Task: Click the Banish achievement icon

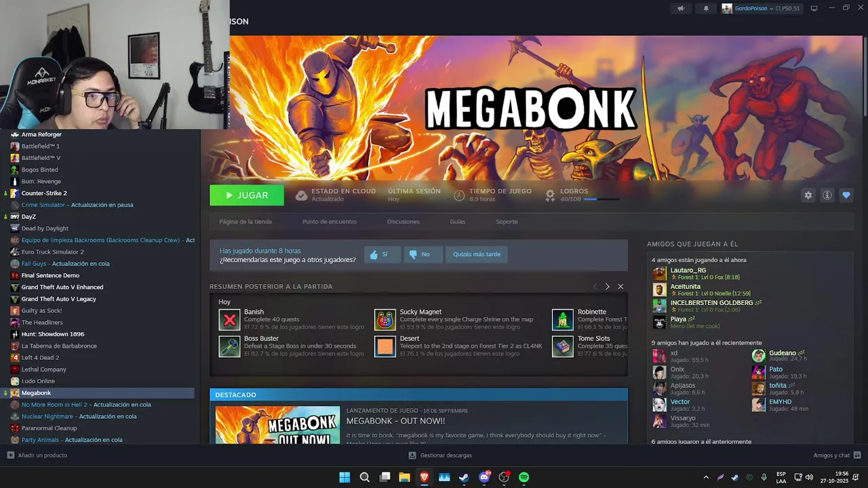Action: click(x=230, y=319)
